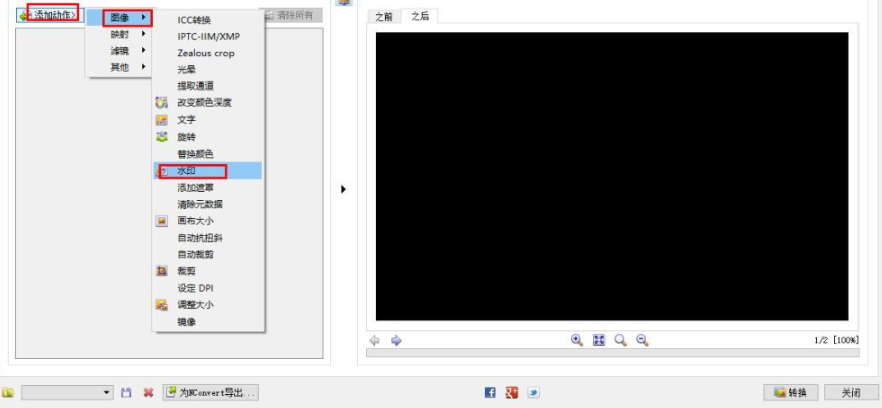Click the zoom in magnifier icon
The height and width of the screenshot is (408, 882).
click(x=577, y=340)
